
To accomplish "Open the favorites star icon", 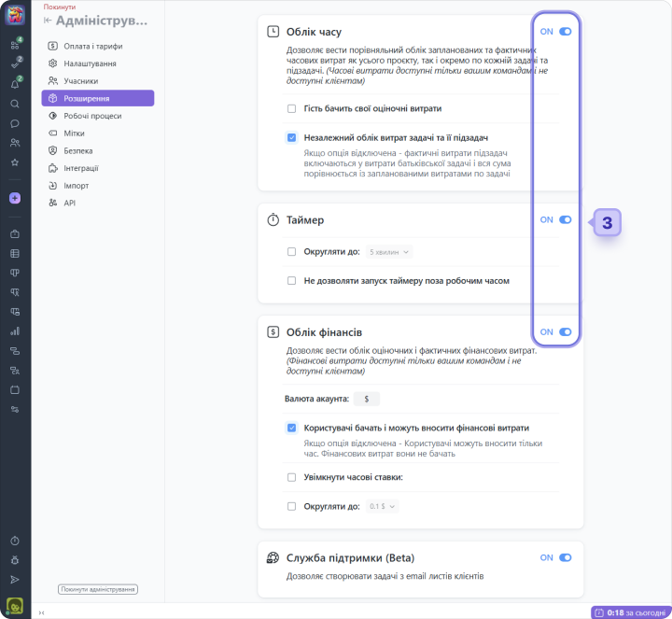I will coord(14,162).
